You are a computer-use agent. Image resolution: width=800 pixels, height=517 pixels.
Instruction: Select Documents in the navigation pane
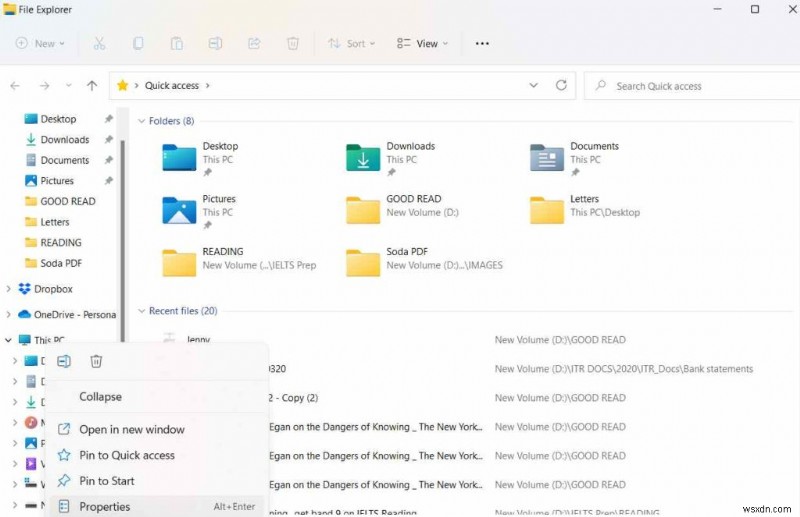pyautogui.click(x=65, y=160)
